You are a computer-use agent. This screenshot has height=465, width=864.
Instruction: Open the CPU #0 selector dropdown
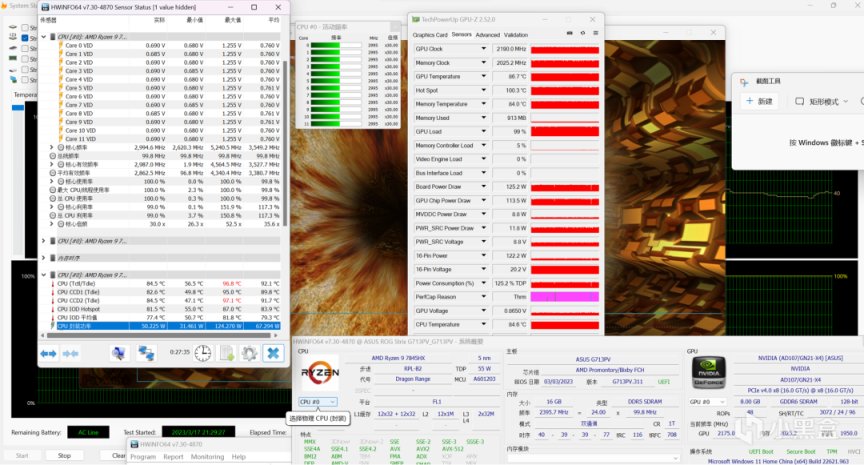point(318,402)
